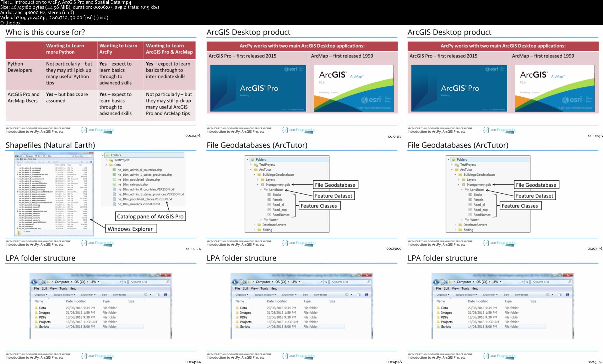Click the Parcels polygon icon in the 00:03:36 frame
603x364 pixels.
(470, 200)
